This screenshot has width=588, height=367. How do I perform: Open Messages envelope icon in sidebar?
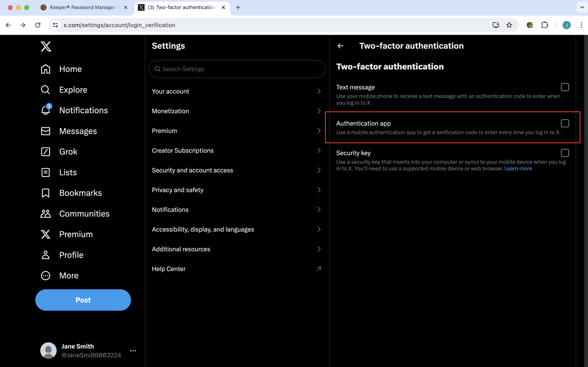[46, 131]
